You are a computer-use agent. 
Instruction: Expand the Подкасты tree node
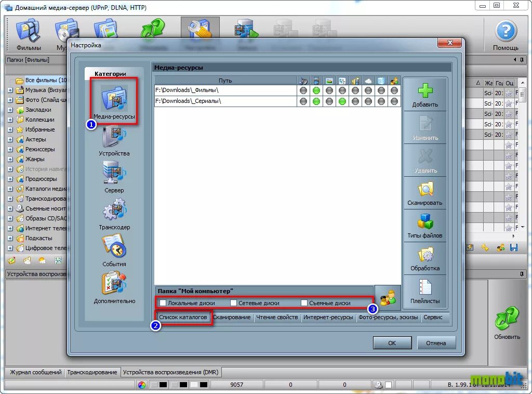(10, 238)
